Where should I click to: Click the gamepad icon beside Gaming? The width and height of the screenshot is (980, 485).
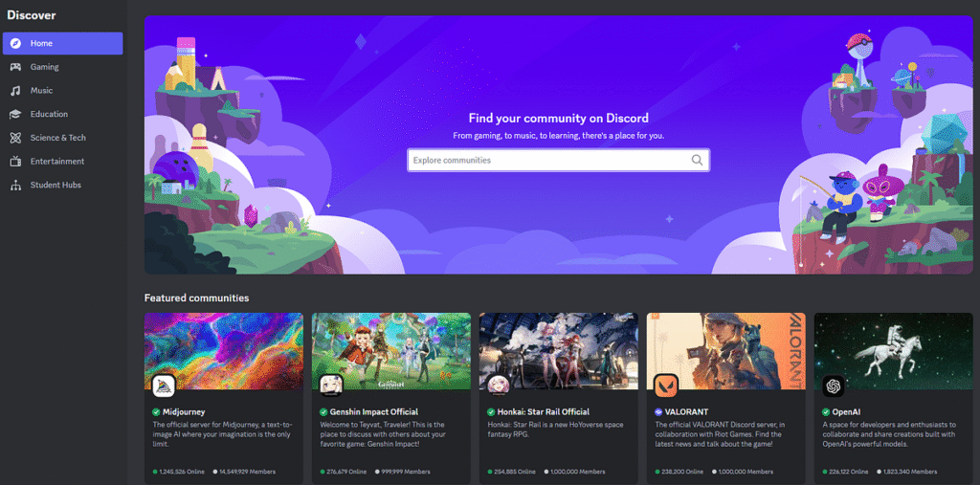(x=16, y=67)
